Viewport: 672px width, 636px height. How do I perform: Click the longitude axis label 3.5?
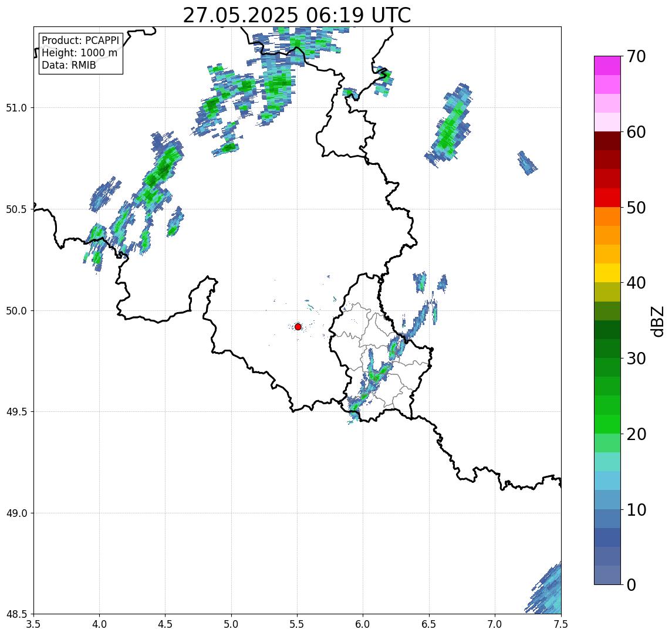point(33,624)
